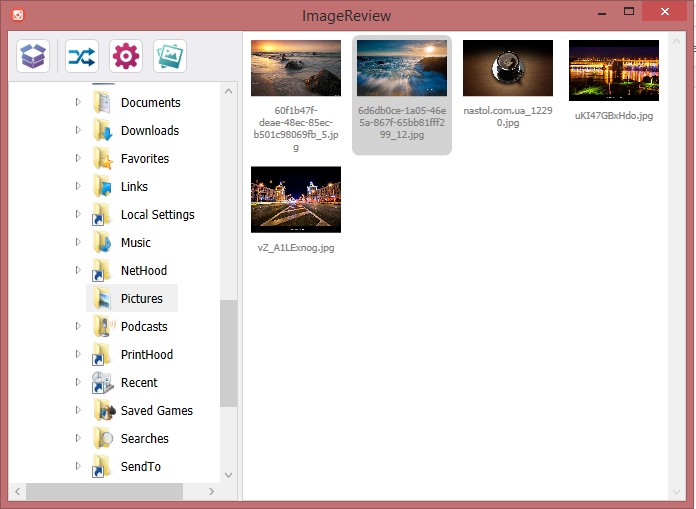
Task: Select the blue ocean waves thumbnail
Action: (x=402, y=68)
